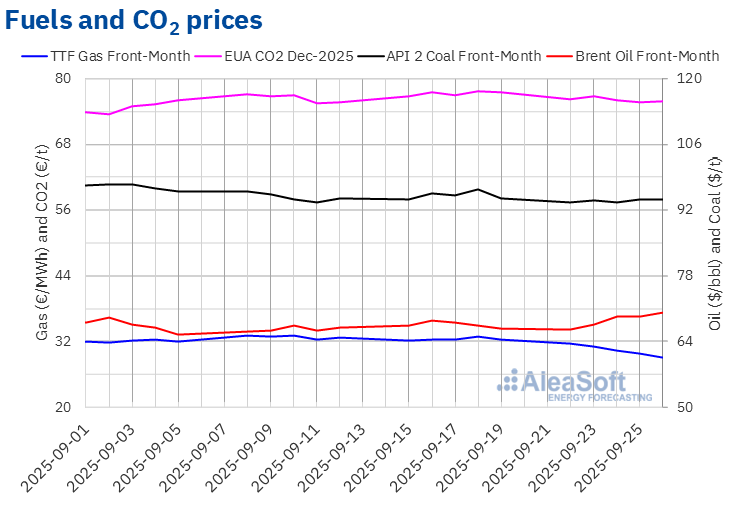
Task: Toggle the TTF Gas Front-Month legend label
Action: point(120,56)
